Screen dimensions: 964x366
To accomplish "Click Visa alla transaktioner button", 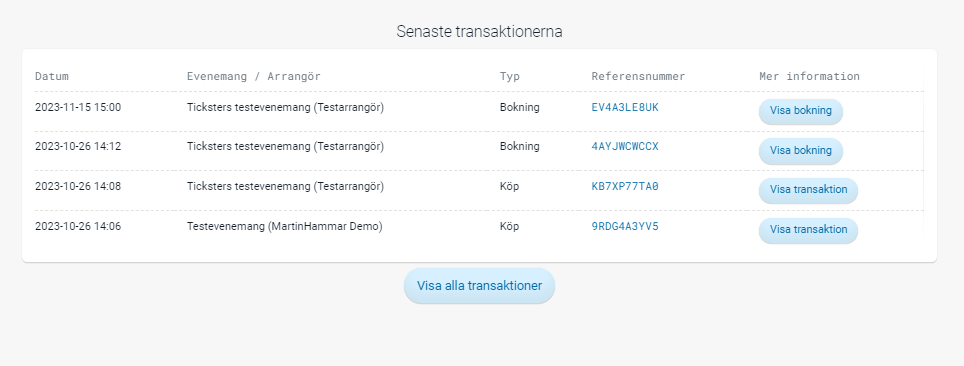I will pos(480,286).
